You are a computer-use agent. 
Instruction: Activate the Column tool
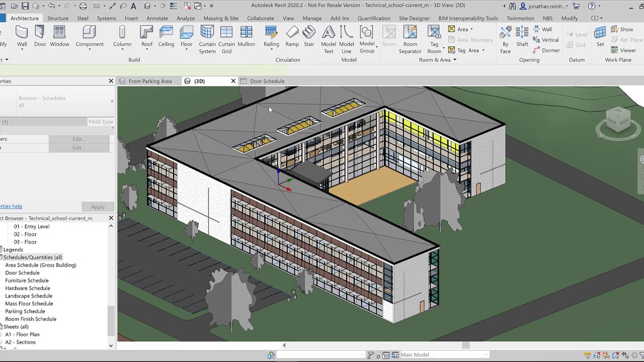tap(122, 37)
